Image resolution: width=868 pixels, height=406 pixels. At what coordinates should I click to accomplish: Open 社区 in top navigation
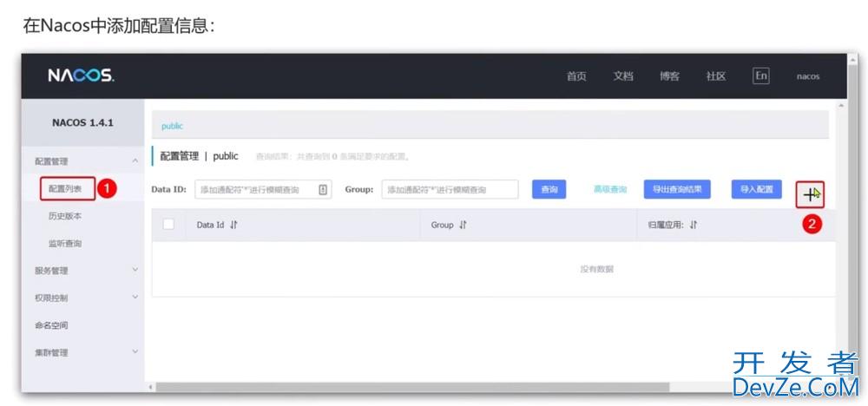click(x=716, y=76)
